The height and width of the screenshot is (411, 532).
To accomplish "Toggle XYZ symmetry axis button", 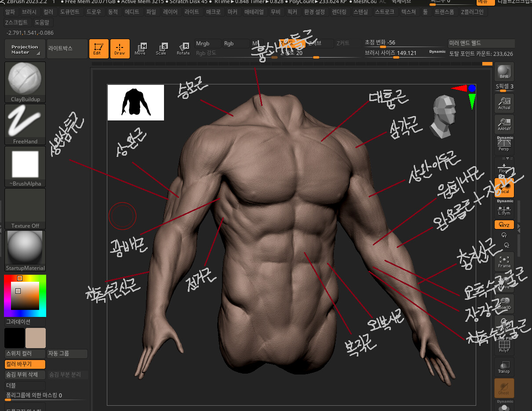I will coord(504,225).
